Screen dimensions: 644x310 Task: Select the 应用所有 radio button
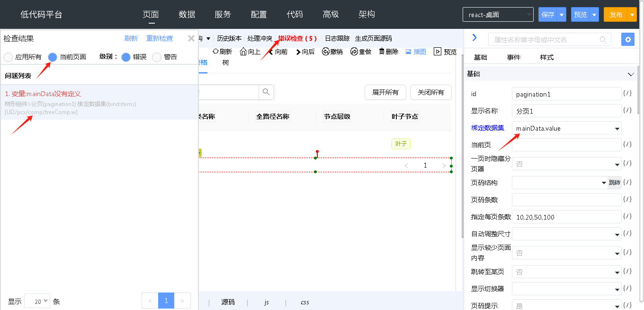(8, 57)
